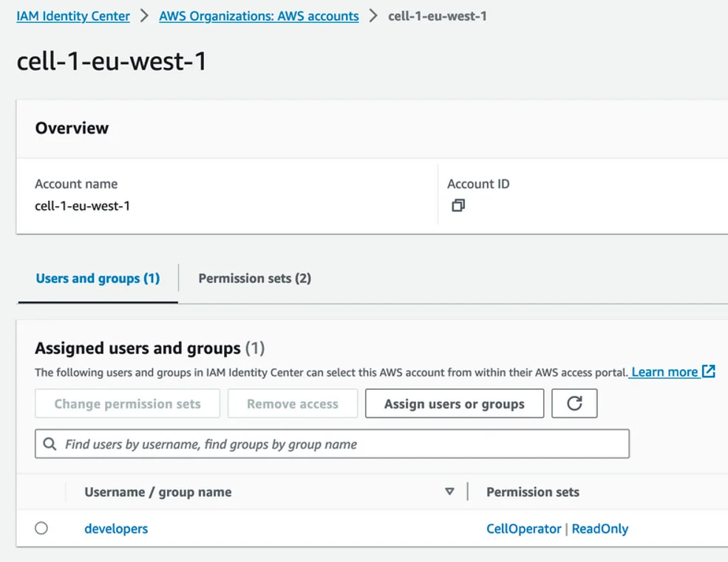Screen dimensions: 728x562
Task: Click the Username / group name column header
Action: coord(158,492)
